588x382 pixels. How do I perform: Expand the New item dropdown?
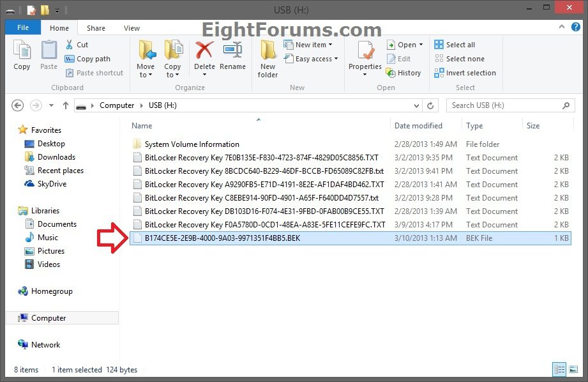click(310, 44)
